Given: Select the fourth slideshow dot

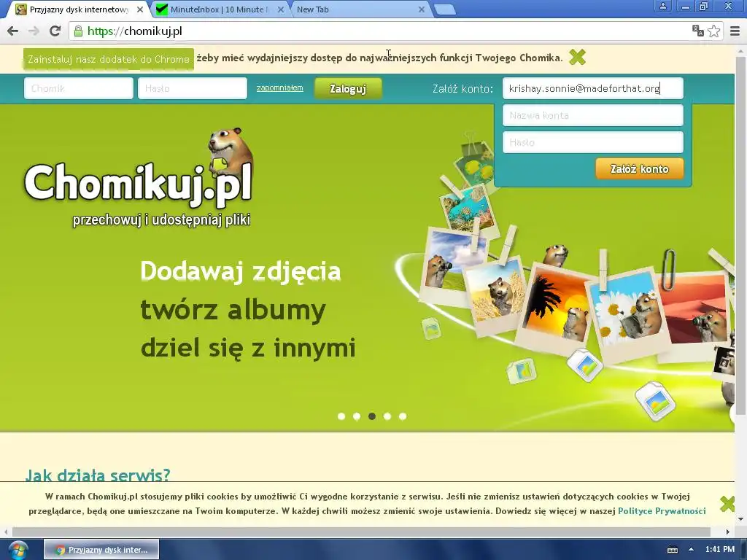Looking at the screenshot, I should 387,416.
